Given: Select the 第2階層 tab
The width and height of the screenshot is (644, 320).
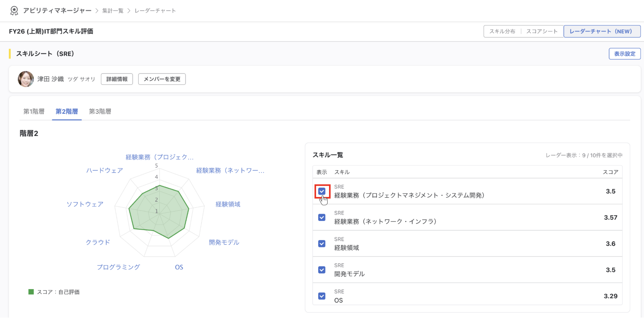Looking at the screenshot, I should [67, 111].
